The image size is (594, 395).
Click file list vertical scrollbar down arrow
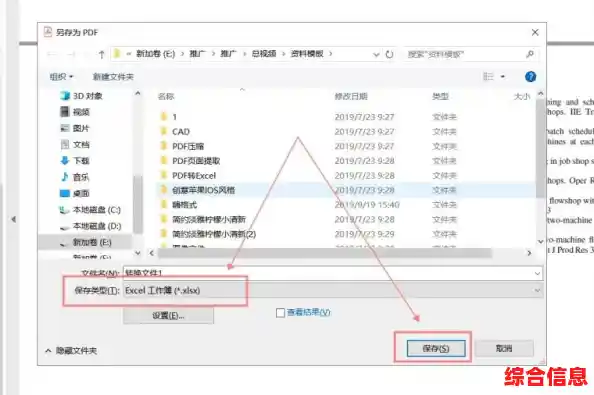coord(541,241)
